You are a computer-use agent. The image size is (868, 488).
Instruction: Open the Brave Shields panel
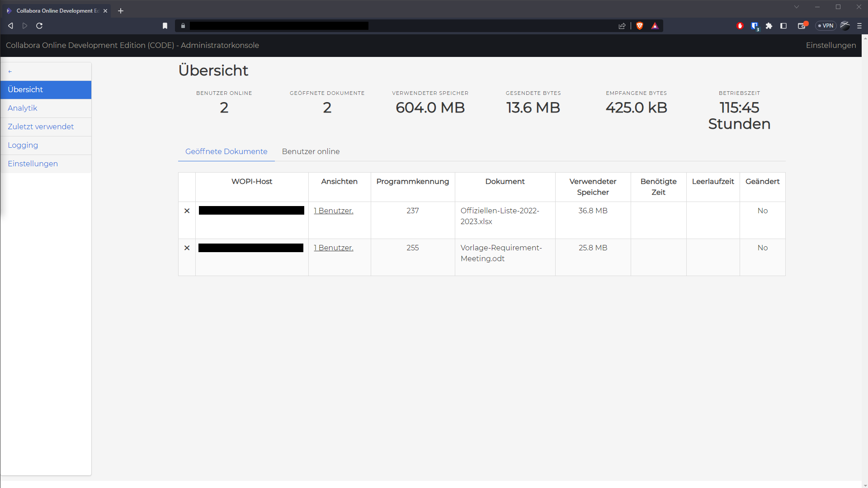pos(640,26)
